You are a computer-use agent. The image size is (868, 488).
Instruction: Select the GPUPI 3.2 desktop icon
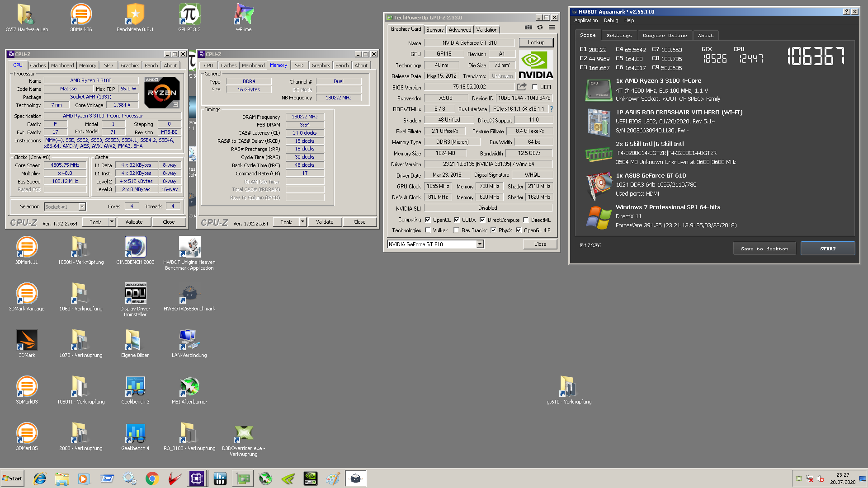coord(189,18)
